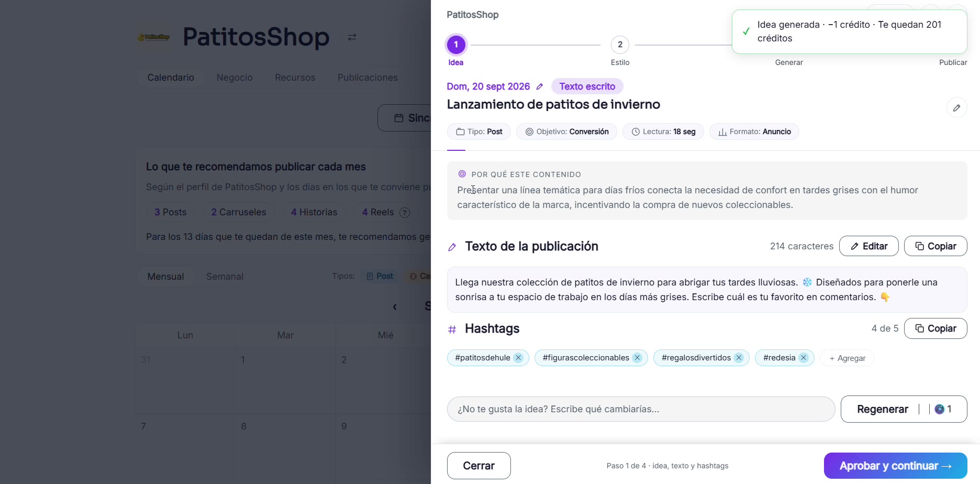Click the Texto escrito badge

pos(587,86)
